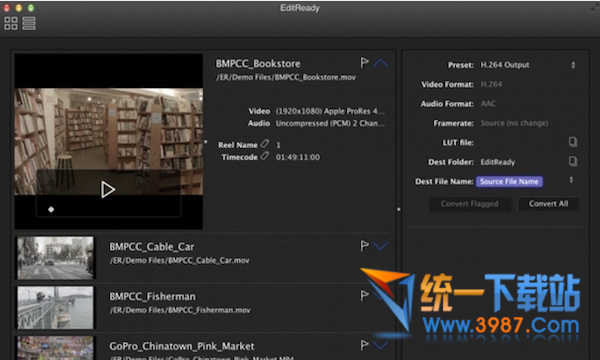This screenshot has height=360, width=600.
Task: Switch to grid view layout icon
Action: pos(11,23)
